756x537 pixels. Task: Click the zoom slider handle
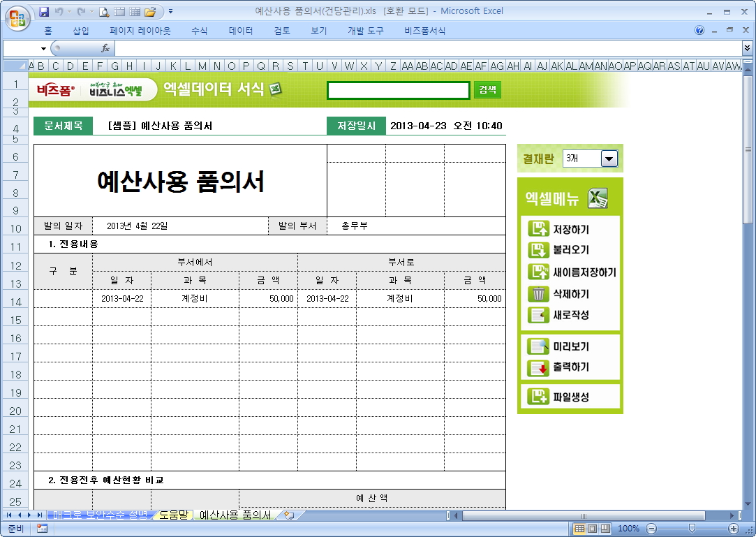(692, 529)
